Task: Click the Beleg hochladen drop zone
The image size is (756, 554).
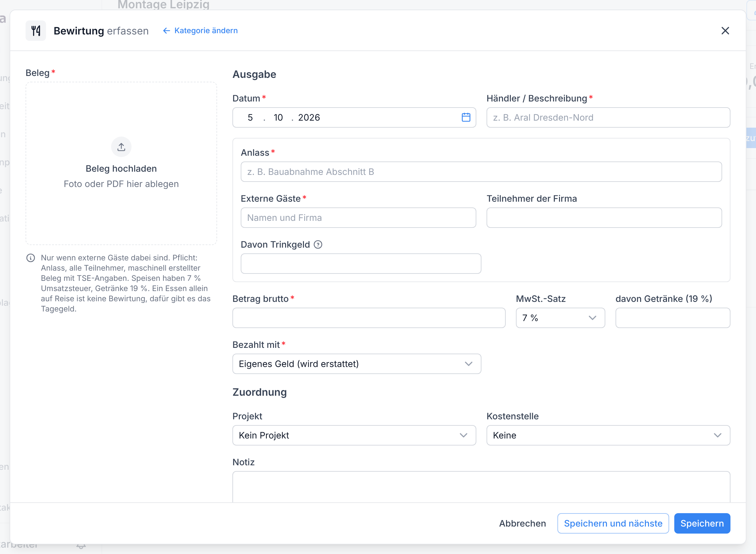Action: click(x=121, y=163)
